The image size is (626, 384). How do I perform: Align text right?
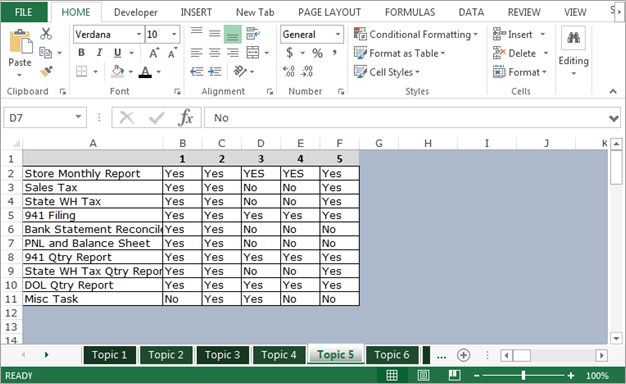coord(232,53)
